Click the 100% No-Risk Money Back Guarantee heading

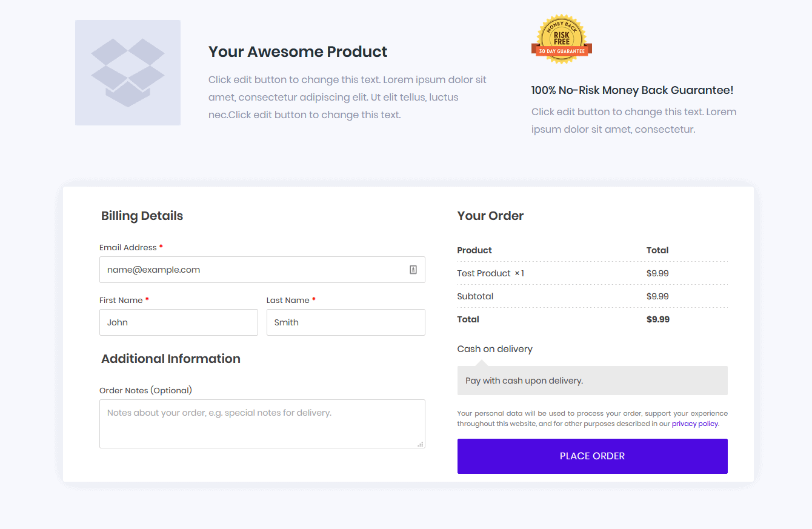(x=633, y=90)
